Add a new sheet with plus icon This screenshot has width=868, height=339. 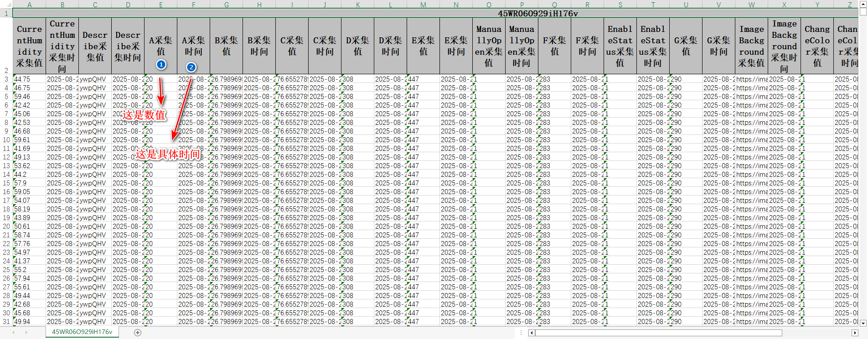coord(138,333)
